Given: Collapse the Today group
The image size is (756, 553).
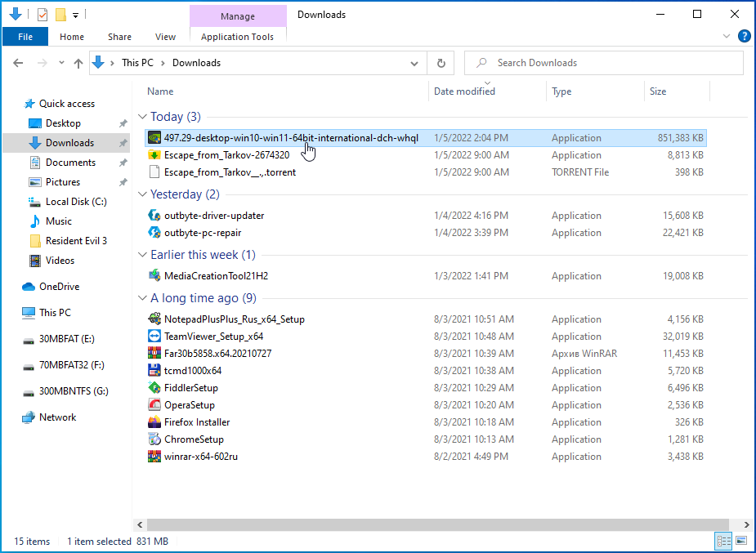Looking at the screenshot, I should (x=142, y=117).
